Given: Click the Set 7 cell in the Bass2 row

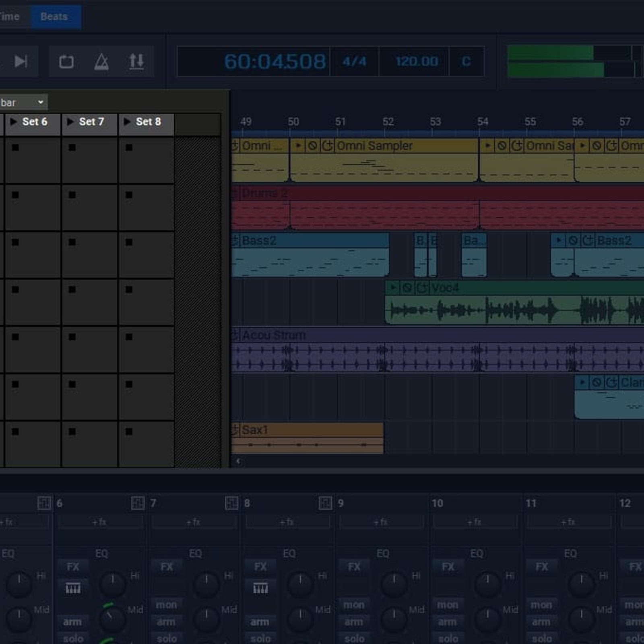Looking at the screenshot, I should (x=89, y=255).
